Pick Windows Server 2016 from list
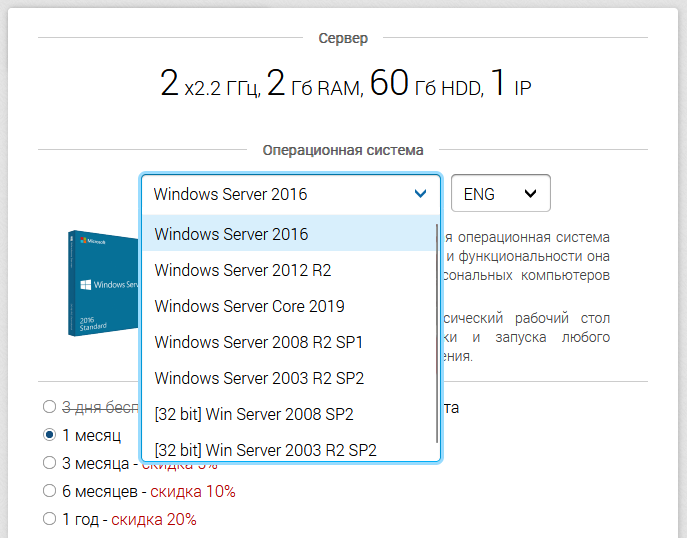The width and height of the screenshot is (687, 538). pos(289,234)
